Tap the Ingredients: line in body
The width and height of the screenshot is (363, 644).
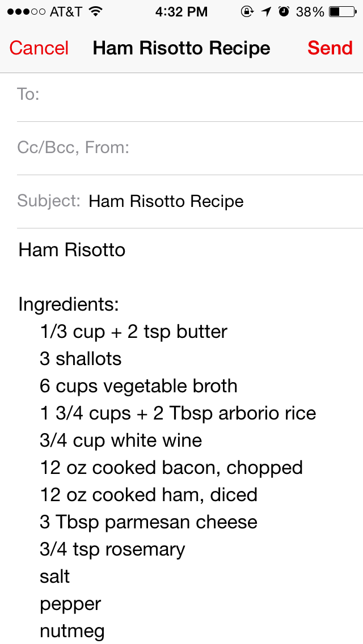pyautogui.click(x=69, y=304)
